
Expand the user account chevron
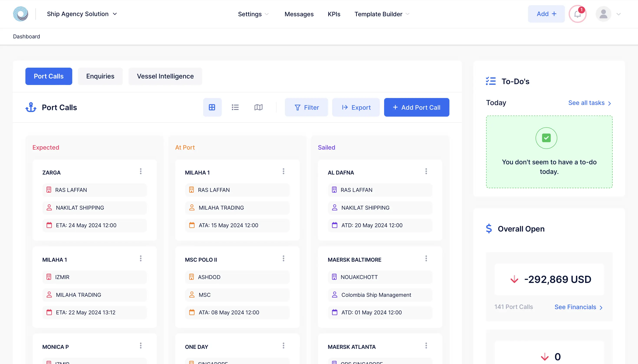click(x=618, y=14)
